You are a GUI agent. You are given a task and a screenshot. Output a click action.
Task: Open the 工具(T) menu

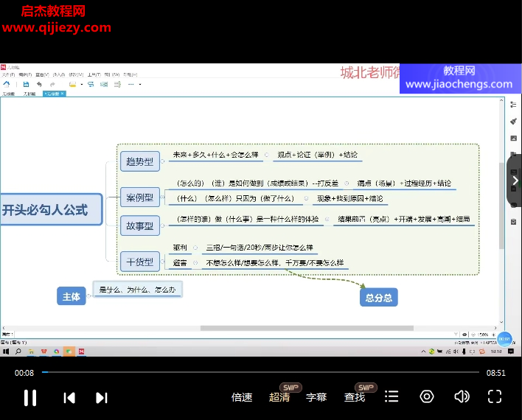[94, 74]
